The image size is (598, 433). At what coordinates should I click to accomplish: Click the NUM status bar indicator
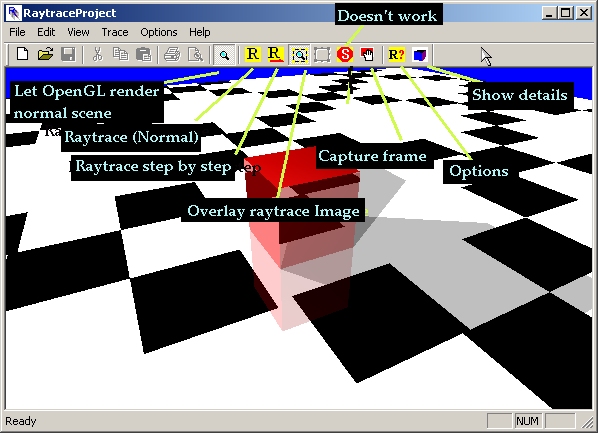(x=527, y=421)
